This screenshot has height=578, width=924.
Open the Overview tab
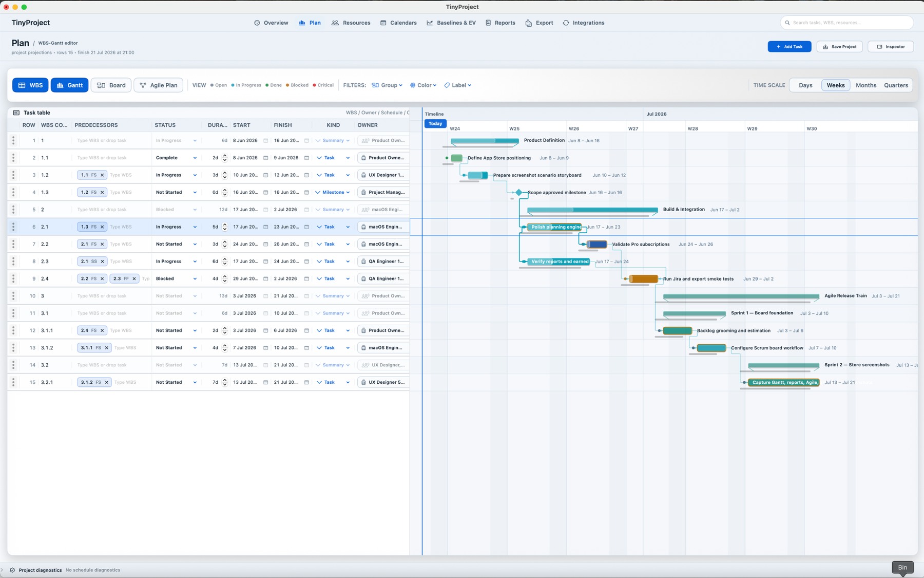pos(271,23)
